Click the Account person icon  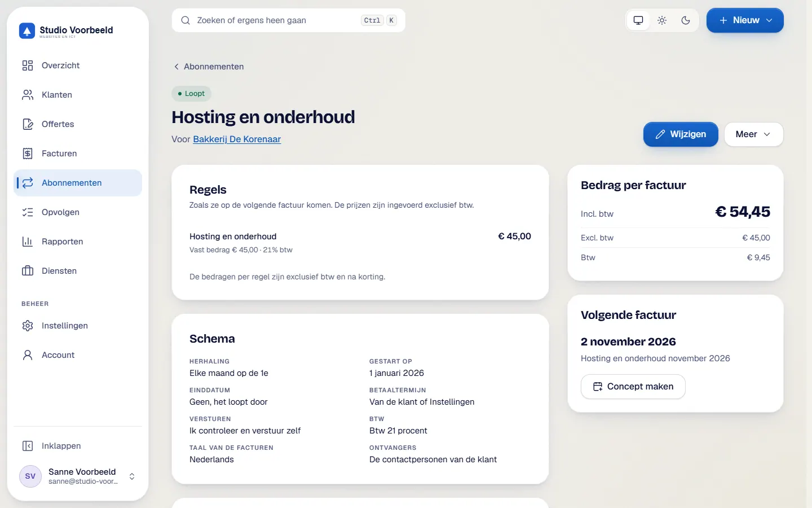[28, 355]
